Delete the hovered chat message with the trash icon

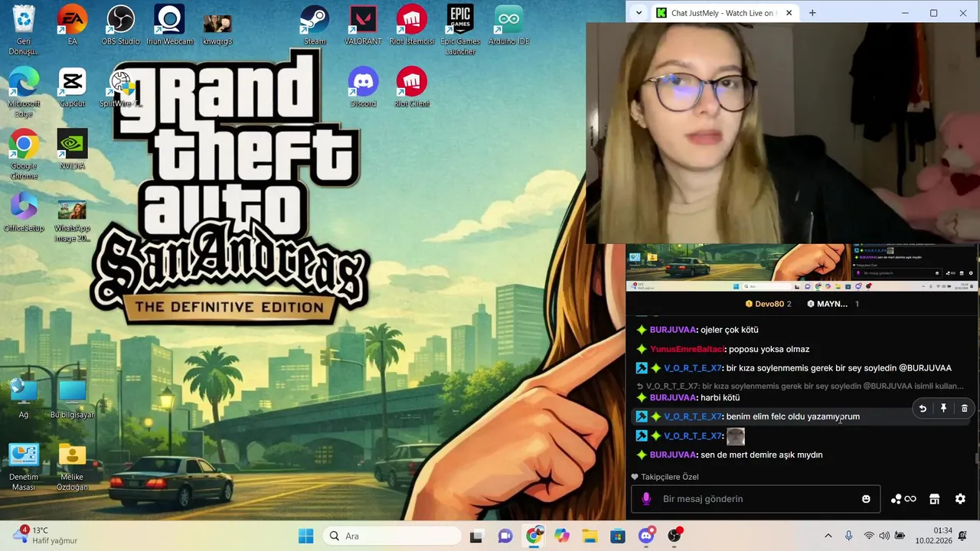[x=964, y=409]
